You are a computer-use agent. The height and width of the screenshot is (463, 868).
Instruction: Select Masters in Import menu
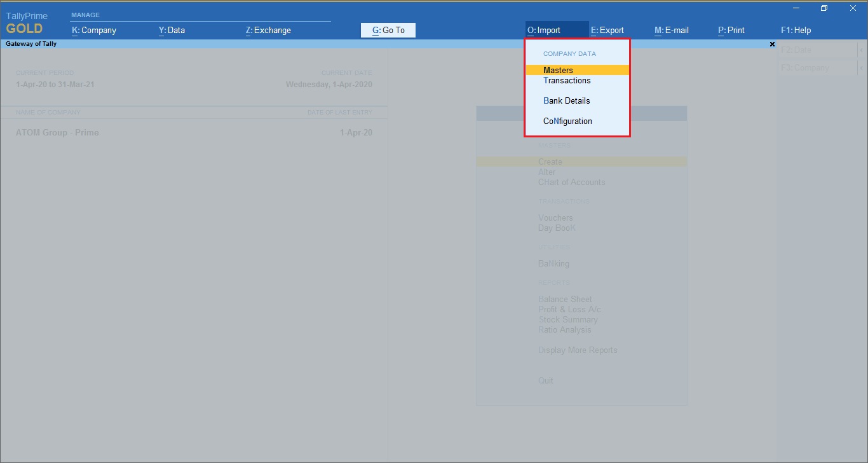tap(577, 70)
